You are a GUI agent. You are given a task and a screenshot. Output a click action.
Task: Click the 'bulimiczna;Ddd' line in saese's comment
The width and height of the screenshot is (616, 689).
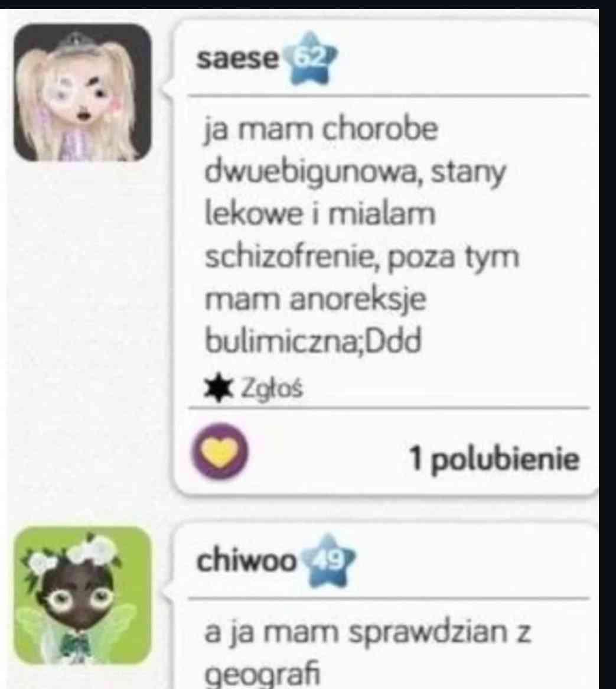313,341
